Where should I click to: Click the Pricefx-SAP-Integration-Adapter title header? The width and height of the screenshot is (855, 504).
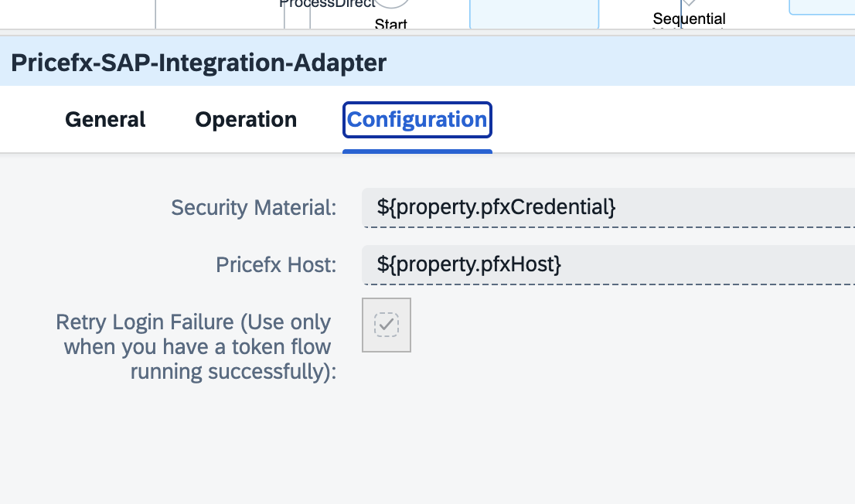click(199, 63)
